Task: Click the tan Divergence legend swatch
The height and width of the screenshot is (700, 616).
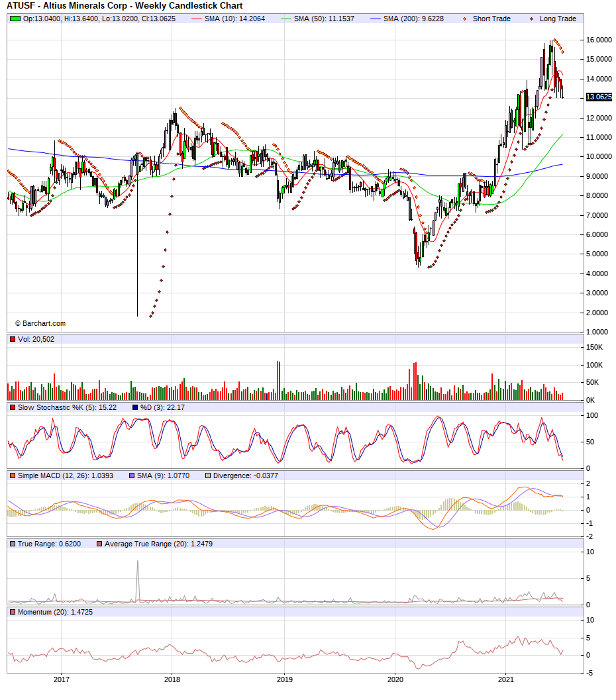Action: point(208,476)
